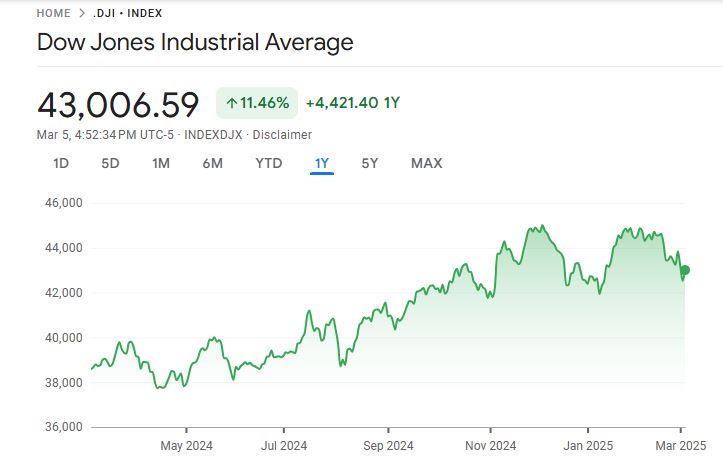
Task: Click the 44,000 y-axis label
Action: coord(64,248)
